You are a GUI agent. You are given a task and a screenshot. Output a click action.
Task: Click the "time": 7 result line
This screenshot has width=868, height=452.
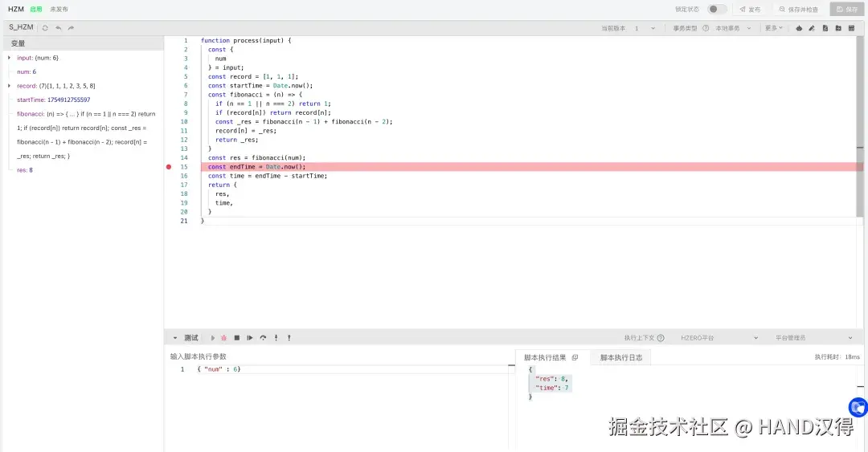(552, 388)
